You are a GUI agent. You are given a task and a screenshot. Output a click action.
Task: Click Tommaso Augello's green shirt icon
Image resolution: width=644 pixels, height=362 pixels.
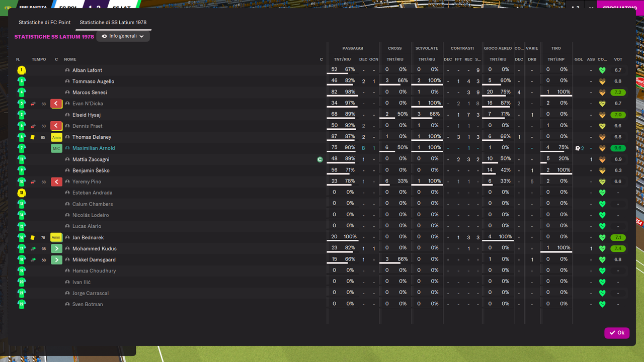[22, 81]
